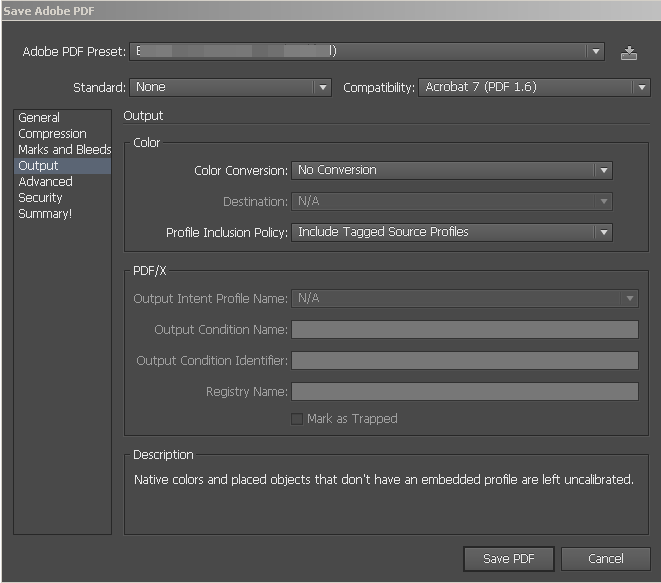
Task: Select the Output category
Action: (x=38, y=166)
